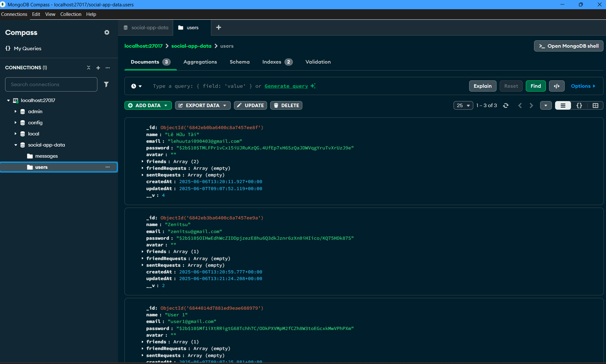606x364 pixels.
Task: Click the filter connections funnel icon
Action: click(x=106, y=84)
